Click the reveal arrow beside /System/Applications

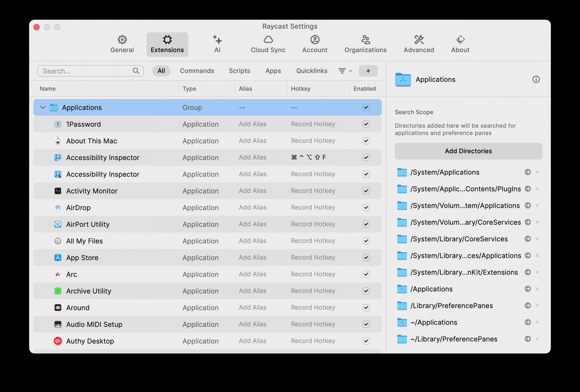[528, 172]
